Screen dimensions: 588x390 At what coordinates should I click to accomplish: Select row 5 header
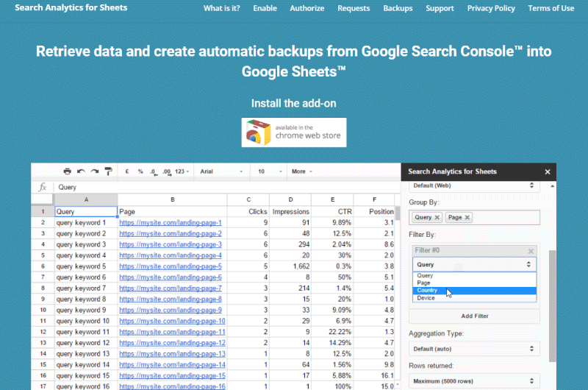click(x=43, y=255)
